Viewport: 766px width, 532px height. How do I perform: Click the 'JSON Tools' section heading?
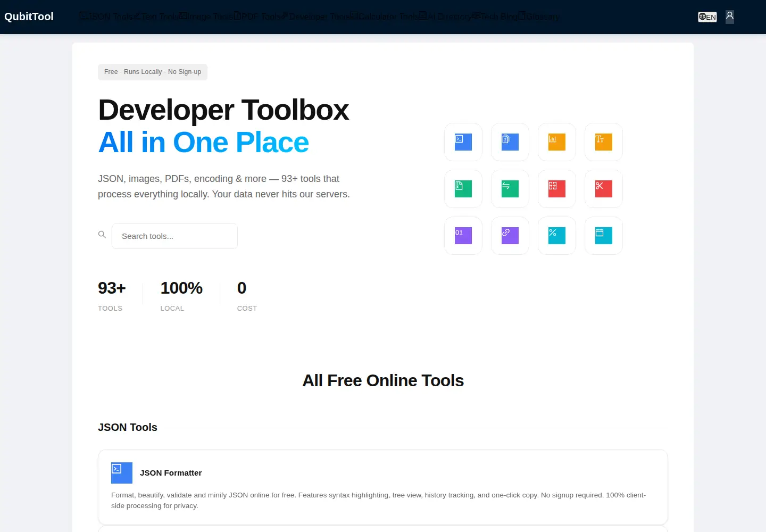click(128, 427)
